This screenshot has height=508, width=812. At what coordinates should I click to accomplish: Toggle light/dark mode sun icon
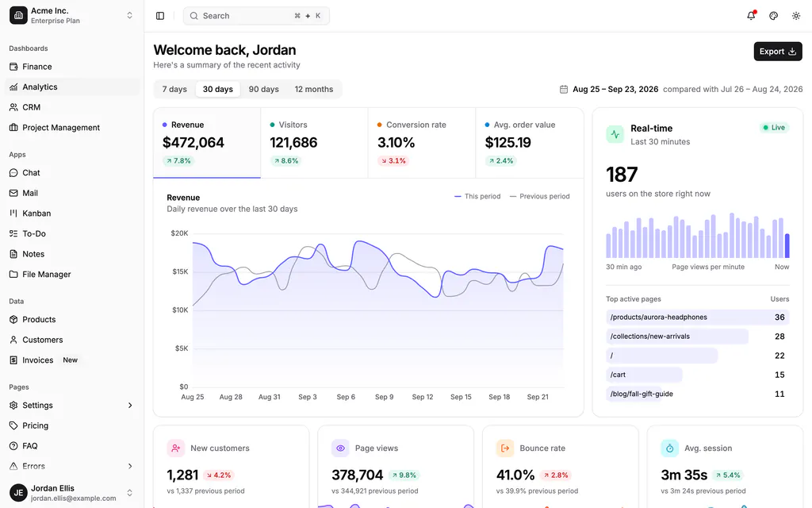pos(796,16)
